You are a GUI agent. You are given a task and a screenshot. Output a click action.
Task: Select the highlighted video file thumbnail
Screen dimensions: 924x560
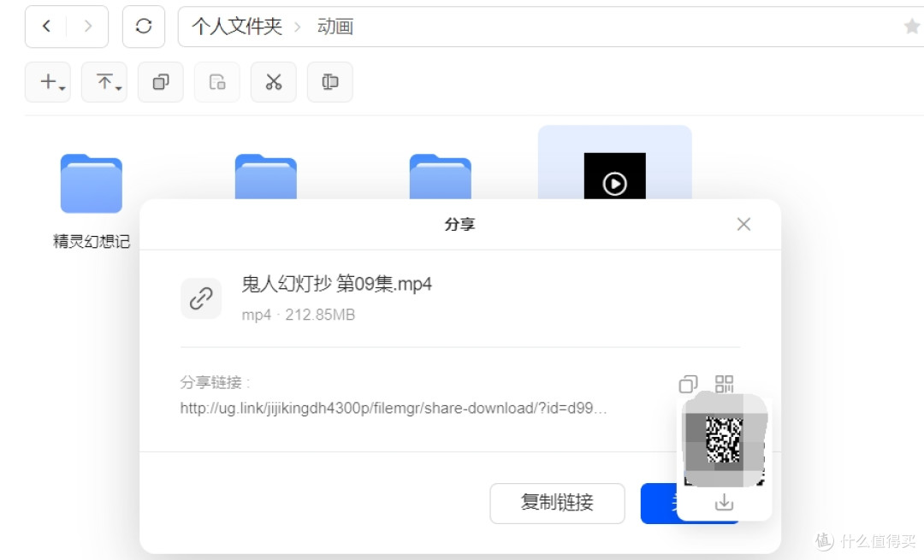point(614,176)
